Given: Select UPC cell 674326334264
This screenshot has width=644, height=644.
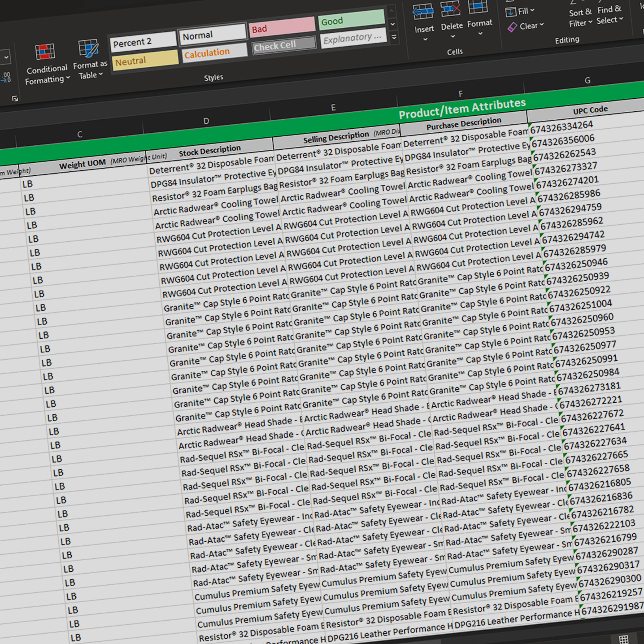Looking at the screenshot, I should point(561,127).
